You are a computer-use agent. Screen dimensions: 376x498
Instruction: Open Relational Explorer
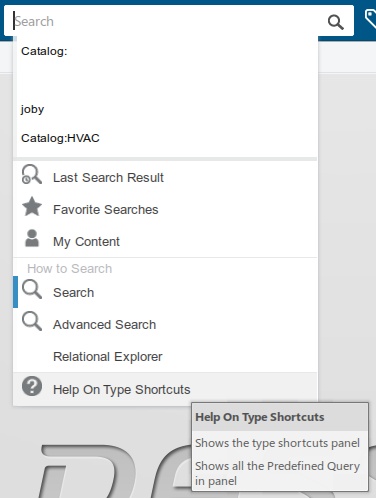tap(165, 356)
